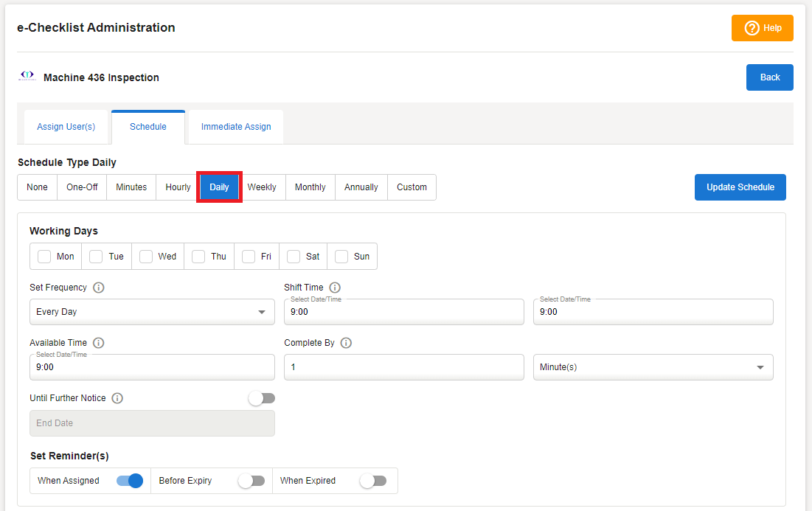Expand the Minute(s) unit dropdown

653,367
